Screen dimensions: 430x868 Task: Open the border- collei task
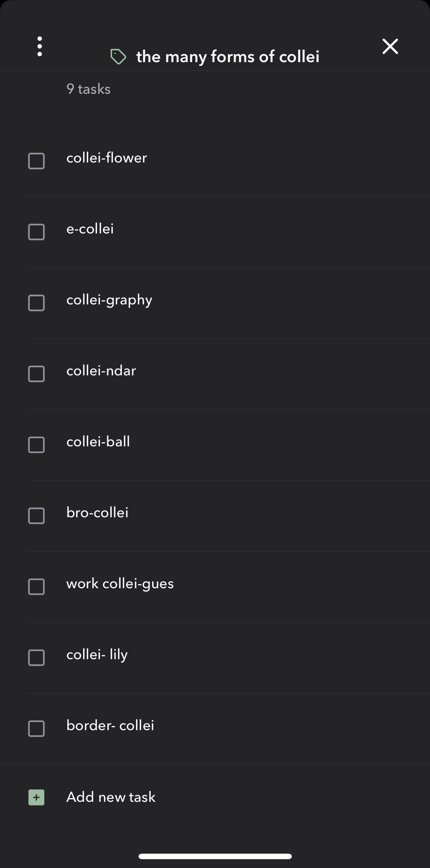click(x=110, y=726)
